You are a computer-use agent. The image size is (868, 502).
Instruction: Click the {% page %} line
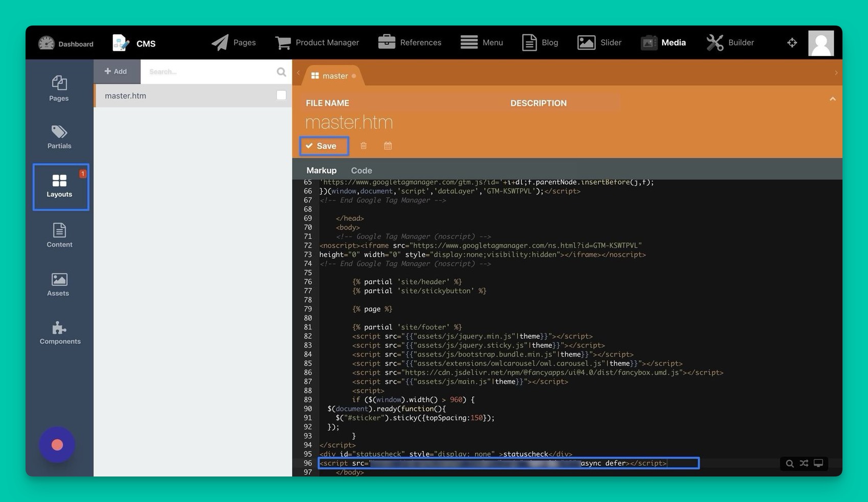(x=372, y=309)
